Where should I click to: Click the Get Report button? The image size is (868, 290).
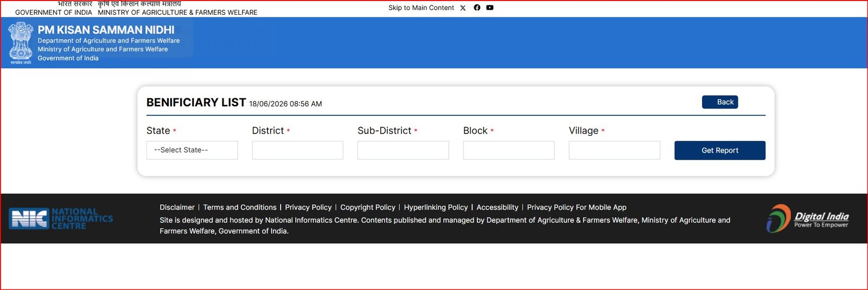pos(720,150)
